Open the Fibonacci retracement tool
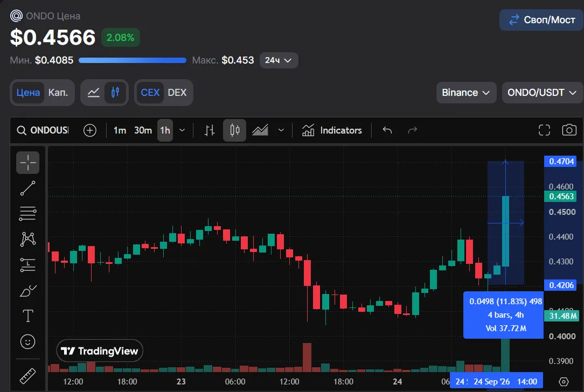 click(x=27, y=214)
